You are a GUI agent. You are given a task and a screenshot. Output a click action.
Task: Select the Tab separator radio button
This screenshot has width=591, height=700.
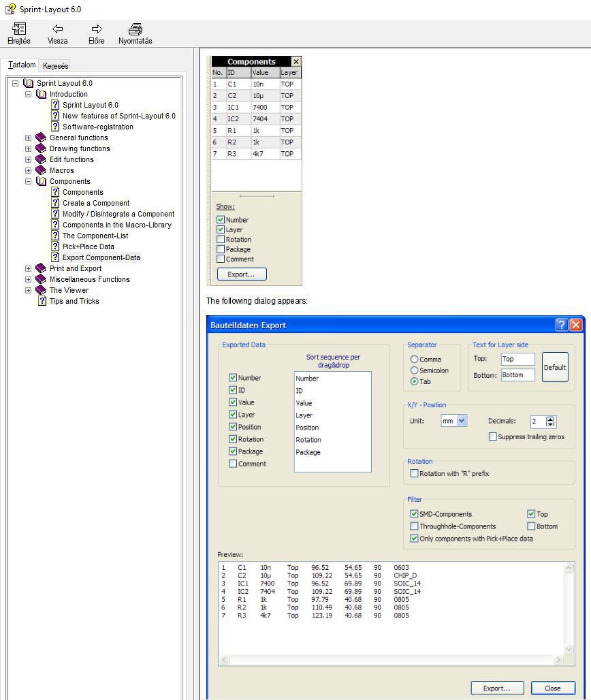pyautogui.click(x=414, y=382)
